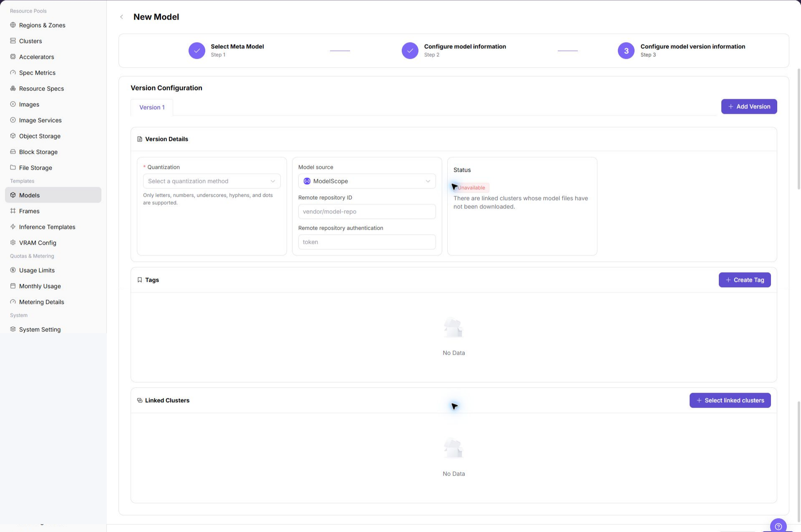Click the No Data text under Tags
This screenshot has width=801, height=532.
[x=454, y=353]
